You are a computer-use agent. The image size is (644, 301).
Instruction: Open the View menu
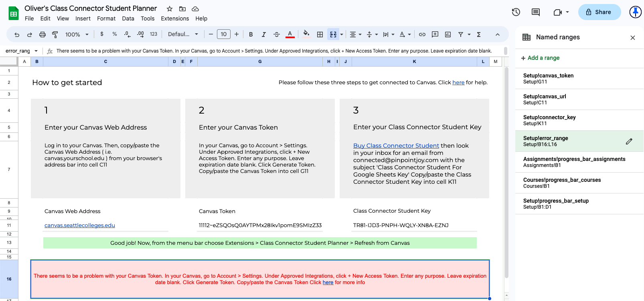63,18
